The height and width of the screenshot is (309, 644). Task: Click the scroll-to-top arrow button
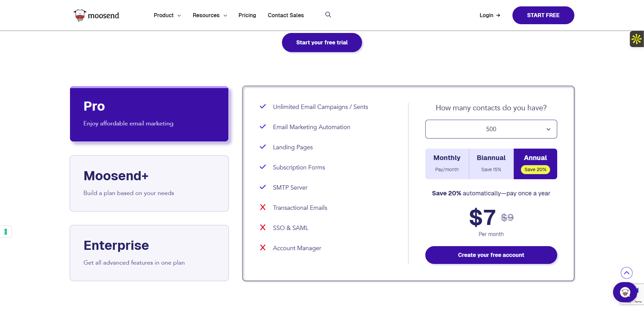pos(626,273)
